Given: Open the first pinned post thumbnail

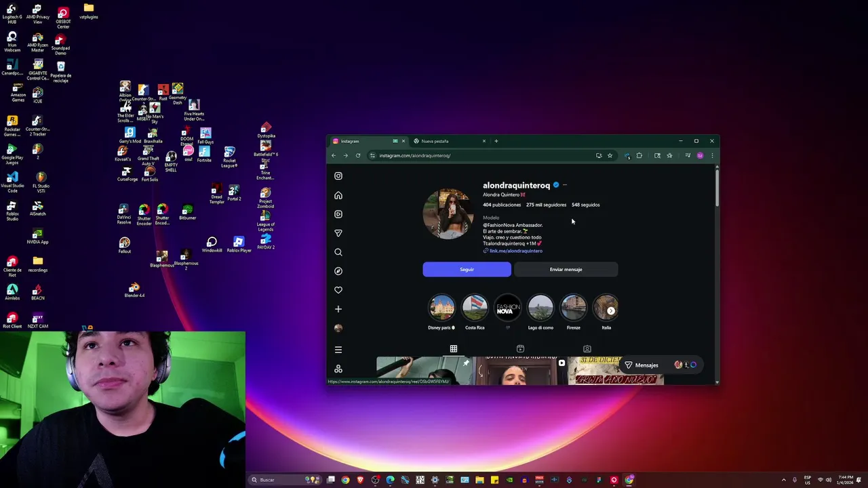Looking at the screenshot, I should tap(425, 371).
